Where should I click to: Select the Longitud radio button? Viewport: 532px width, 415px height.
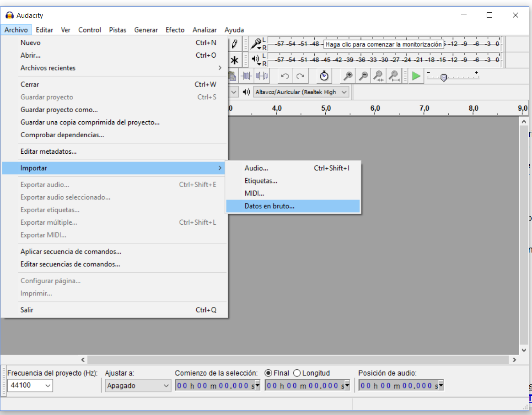[297, 373]
